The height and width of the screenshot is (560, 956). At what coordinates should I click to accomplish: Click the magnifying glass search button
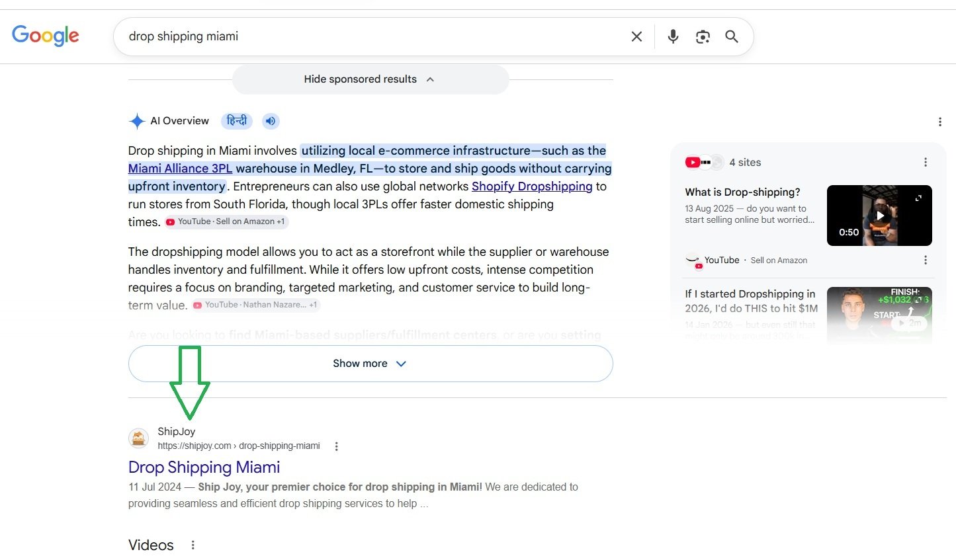732,36
